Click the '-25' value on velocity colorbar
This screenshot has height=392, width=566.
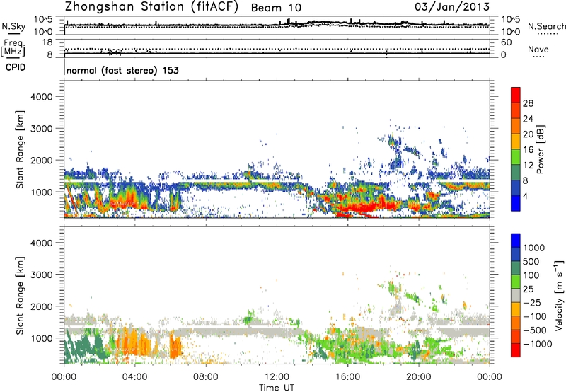pos(533,303)
